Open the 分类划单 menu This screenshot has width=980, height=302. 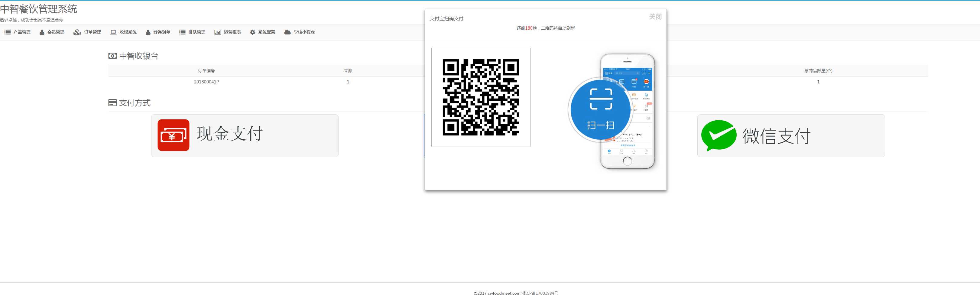point(158,32)
